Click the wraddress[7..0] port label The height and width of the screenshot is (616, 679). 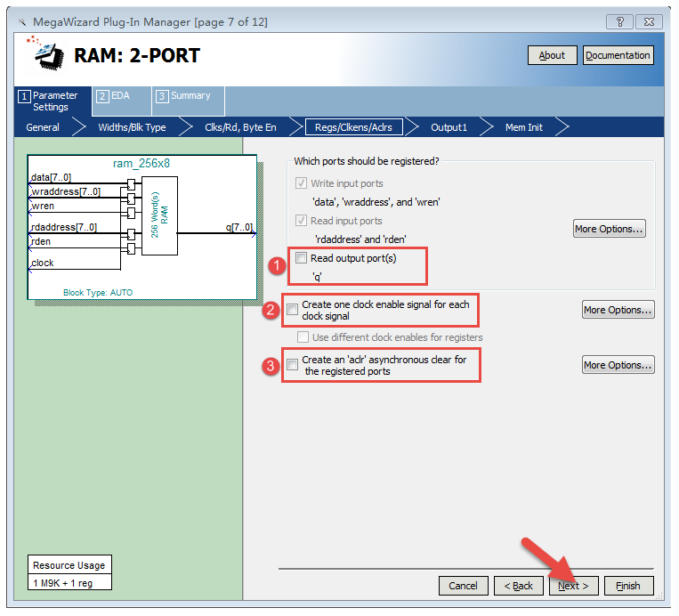tap(66, 191)
